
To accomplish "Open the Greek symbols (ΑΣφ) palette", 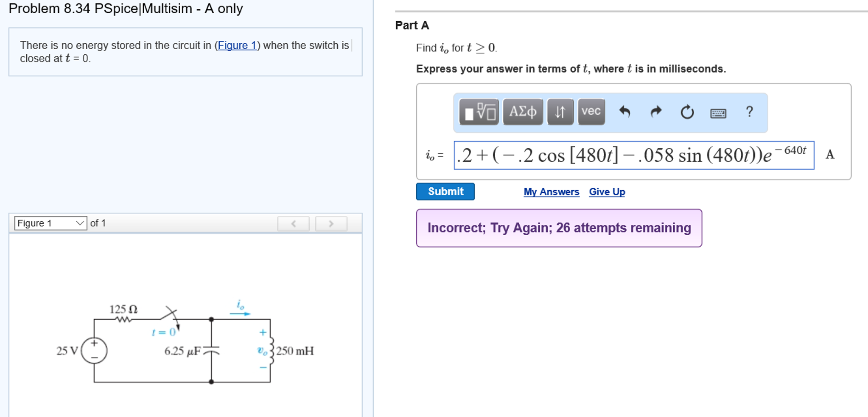I will tap(523, 112).
